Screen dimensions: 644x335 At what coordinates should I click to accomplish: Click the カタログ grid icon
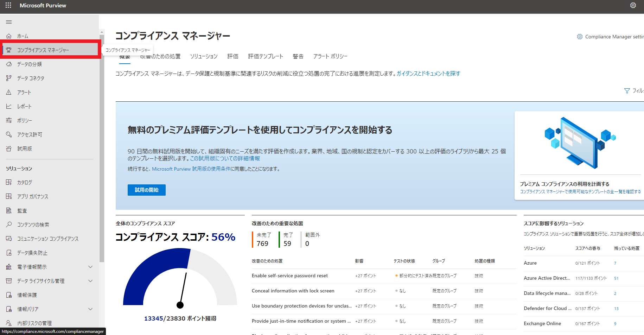(9, 182)
